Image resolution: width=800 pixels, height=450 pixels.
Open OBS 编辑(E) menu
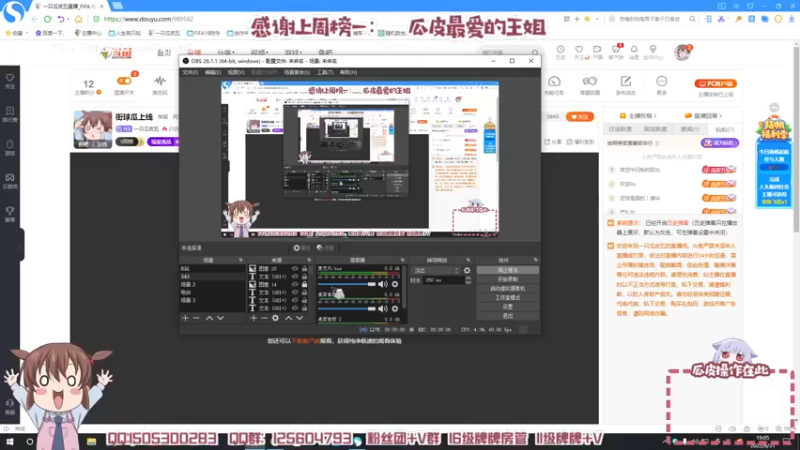[x=213, y=72]
